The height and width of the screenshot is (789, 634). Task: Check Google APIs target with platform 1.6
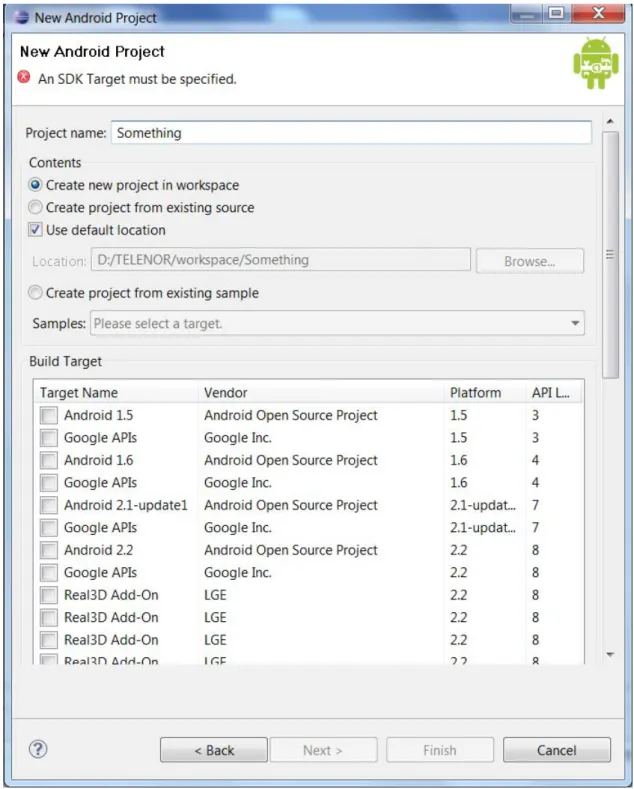tap(49, 483)
